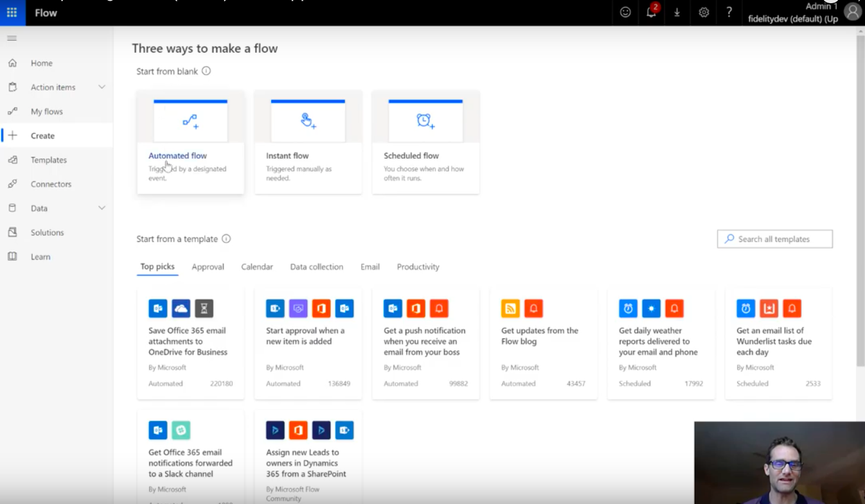865x504 pixels.
Task: Collapse the navigation hamburger menu
Action: [x=12, y=39]
